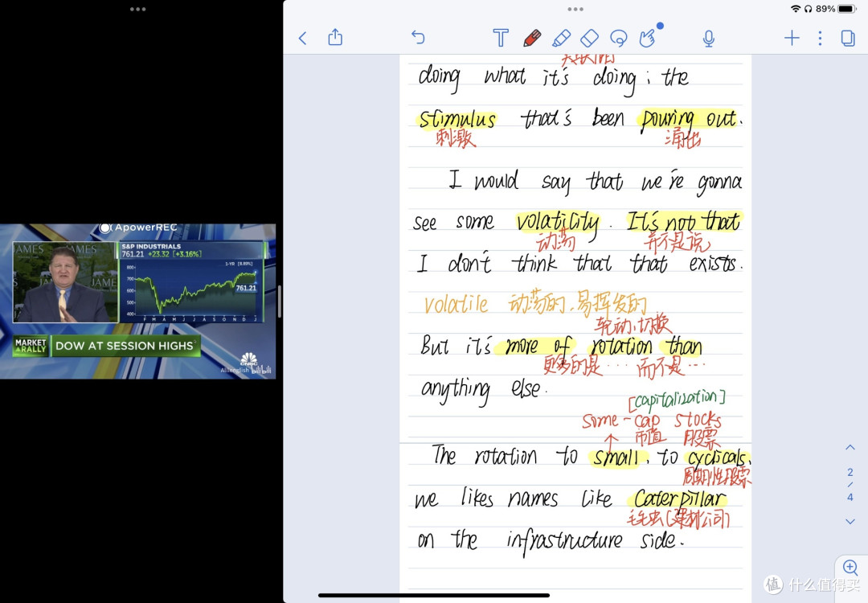
Task: Select the Text tool
Action: (x=501, y=38)
